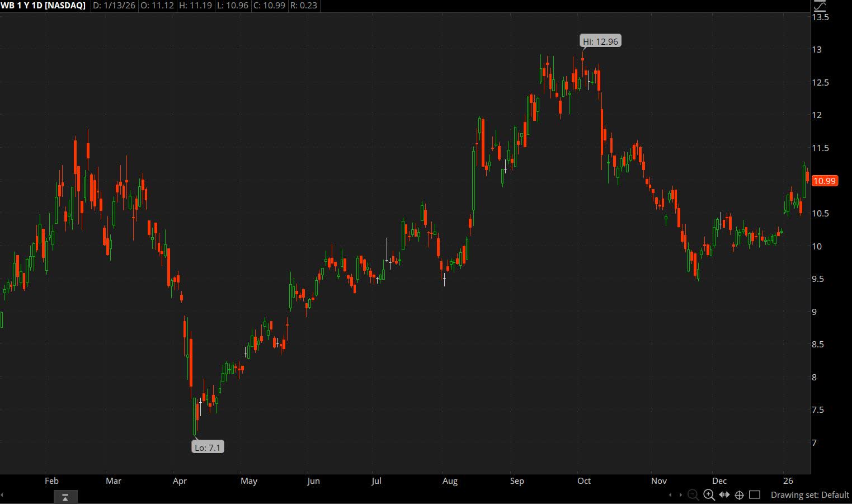The width and height of the screenshot is (852, 504).
Task: Open the "Drawing set: Default" selector
Action: click(810, 494)
